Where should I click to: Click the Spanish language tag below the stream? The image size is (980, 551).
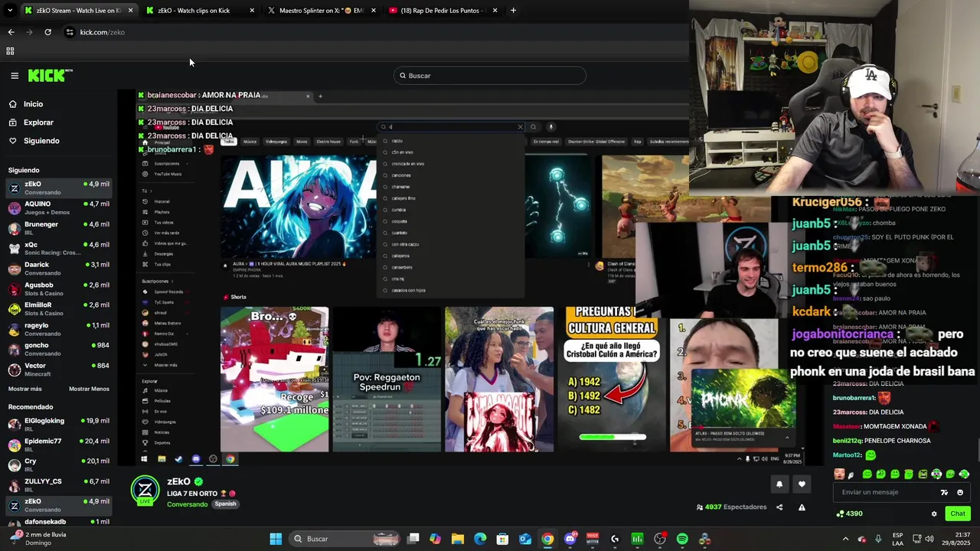pos(225,504)
